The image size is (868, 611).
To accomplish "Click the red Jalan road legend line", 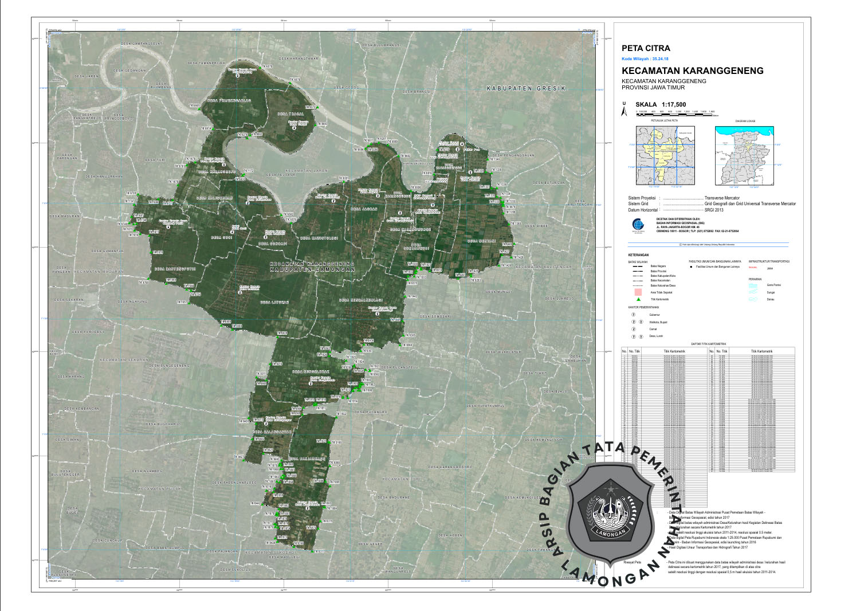I will click(x=753, y=268).
